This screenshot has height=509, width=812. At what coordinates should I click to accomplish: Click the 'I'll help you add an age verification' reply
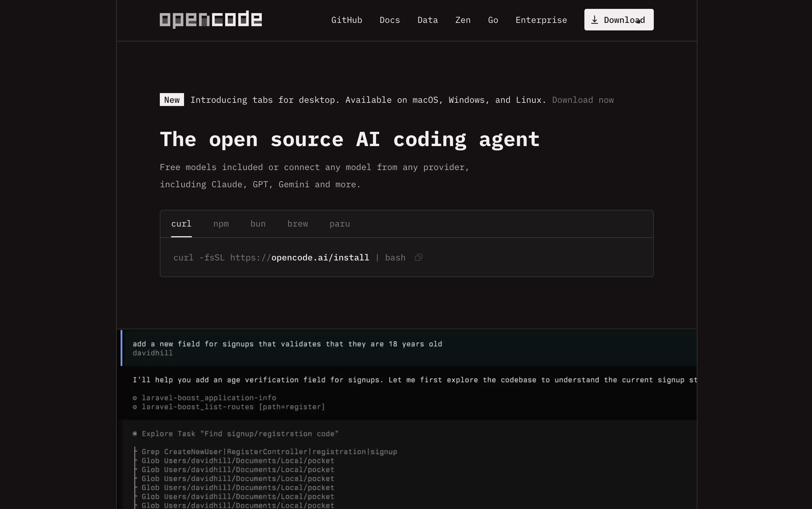[414, 380]
